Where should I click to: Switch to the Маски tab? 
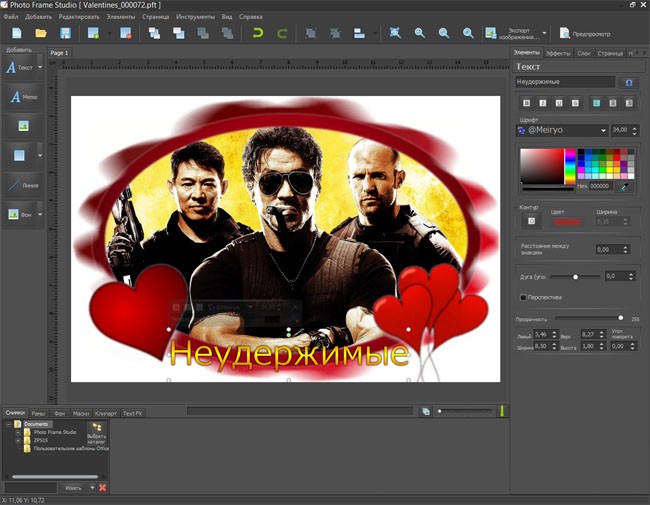81,413
